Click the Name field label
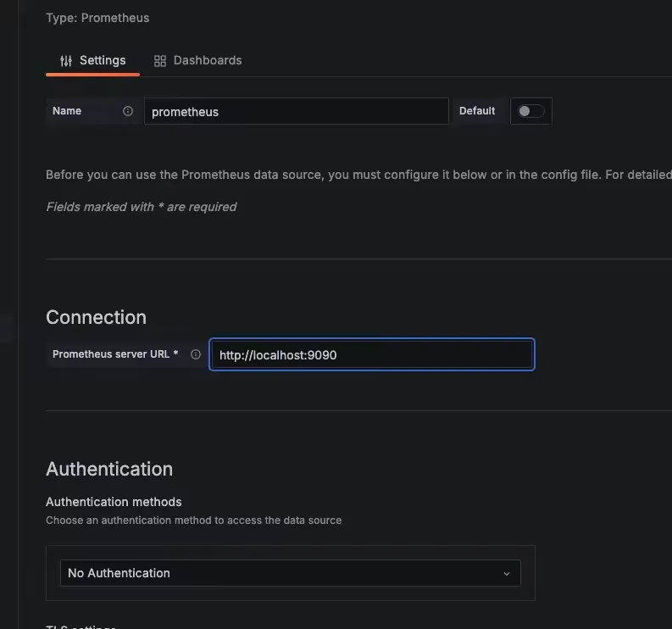 click(x=67, y=111)
